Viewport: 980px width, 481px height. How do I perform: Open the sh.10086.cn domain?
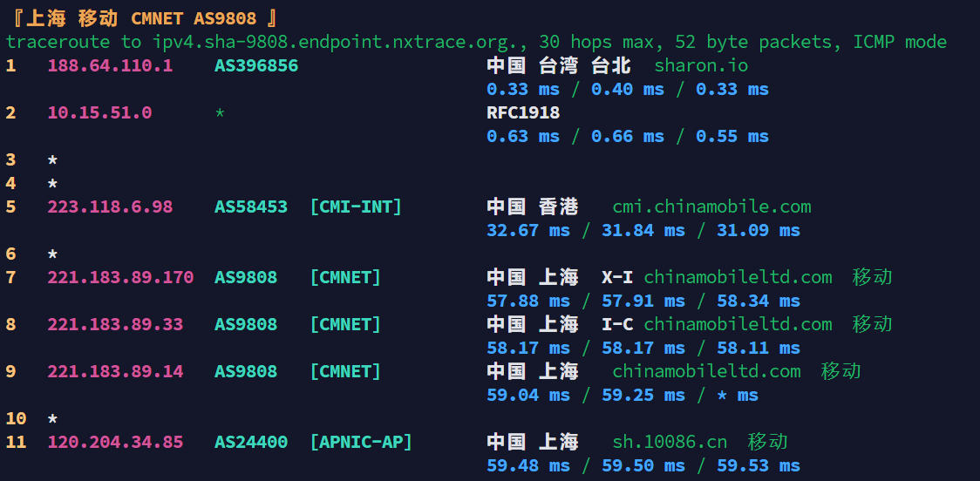tap(670, 442)
